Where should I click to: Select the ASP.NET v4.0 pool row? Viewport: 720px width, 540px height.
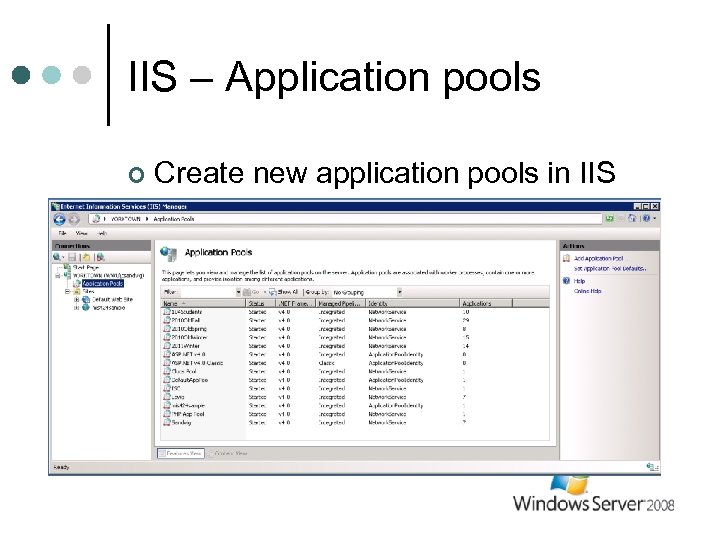pyautogui.click(x=356, y=354)
